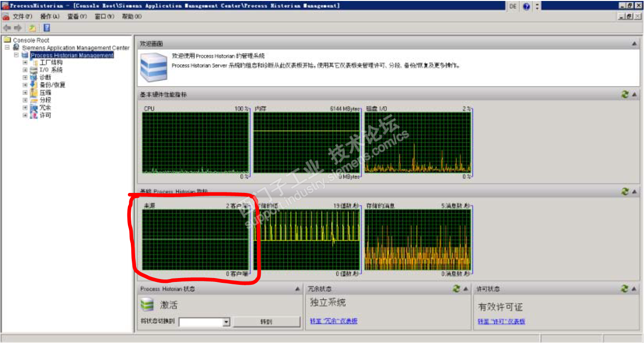Collapse the 许可状态 panel
The height and width of the screenshot is (343, 644).
(x=634, y=289)
